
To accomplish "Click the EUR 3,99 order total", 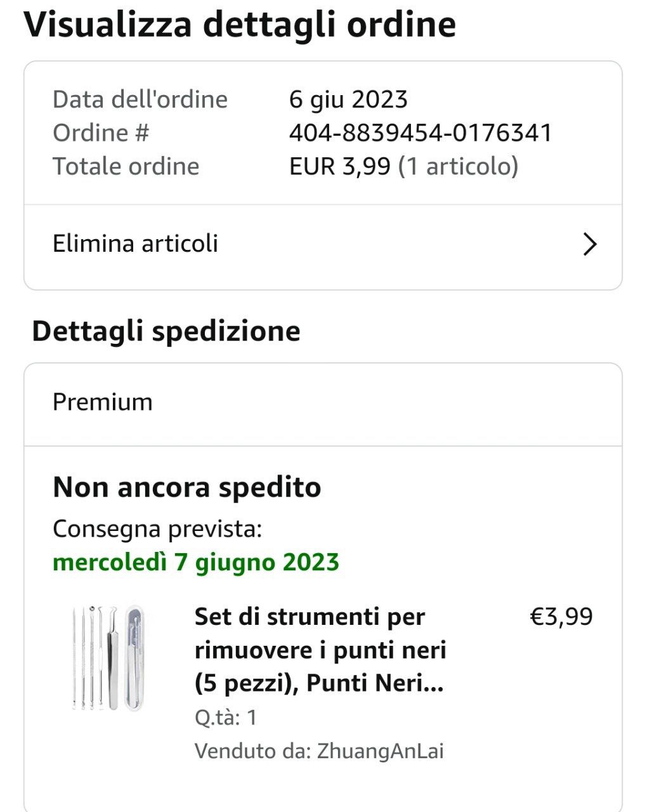I will [340, 166].
